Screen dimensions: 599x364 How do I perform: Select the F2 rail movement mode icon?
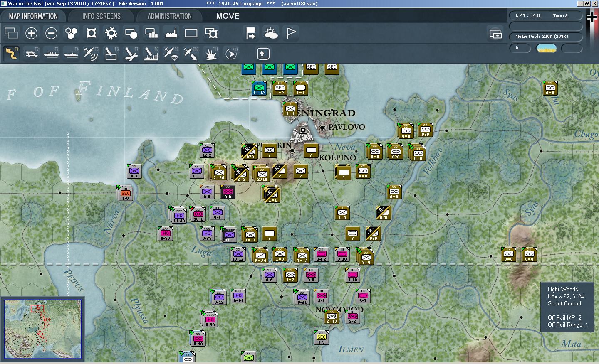coord(31,54)
